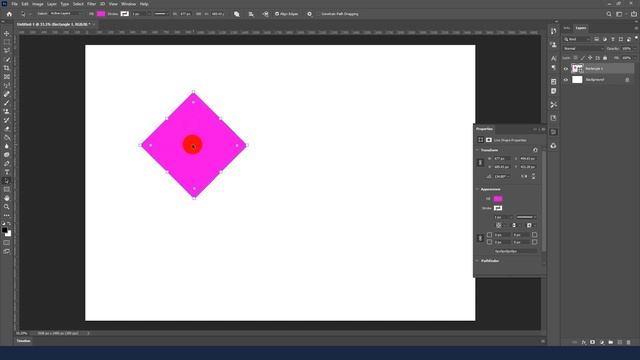Select the Zoom tool in toolbar
This screenshot has width=640, height=360.
click(7, 207)
